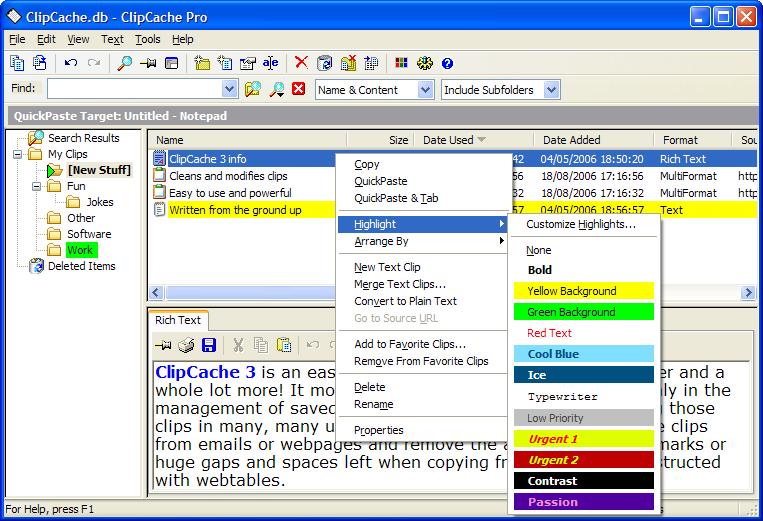Click the printer icon in editor toolbar

186,345
